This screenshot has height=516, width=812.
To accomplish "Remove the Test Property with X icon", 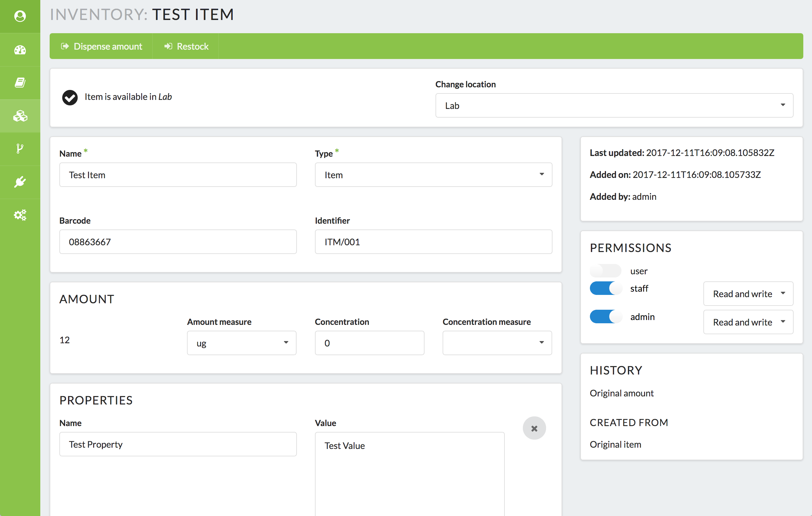I will tap(534, 428).
